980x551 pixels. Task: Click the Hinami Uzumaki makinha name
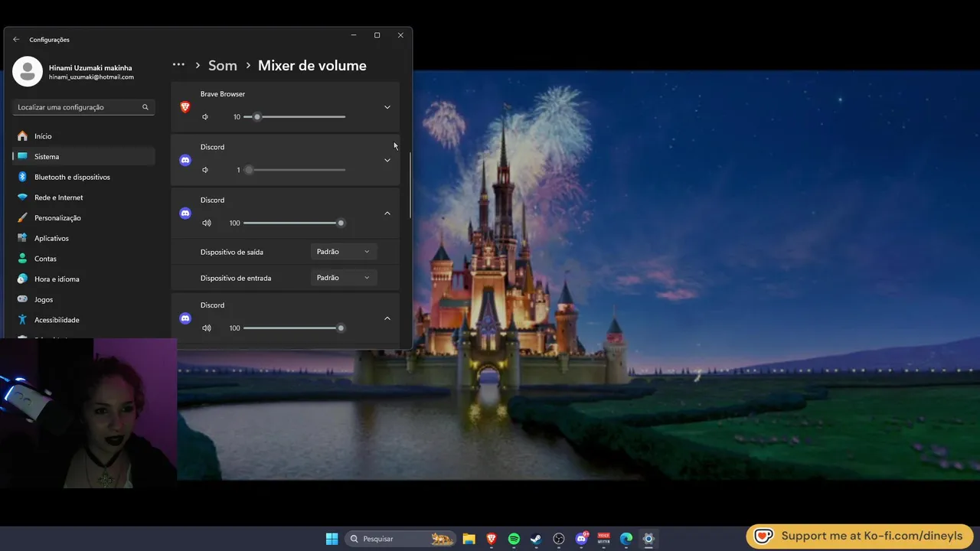click(x=90, y=67)
